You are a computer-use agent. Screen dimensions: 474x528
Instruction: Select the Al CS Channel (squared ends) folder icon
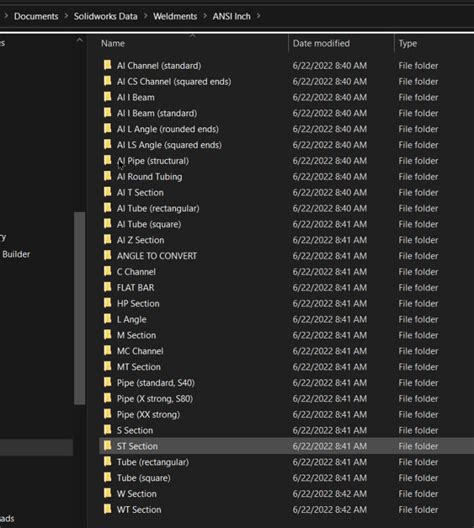point(107,81)
